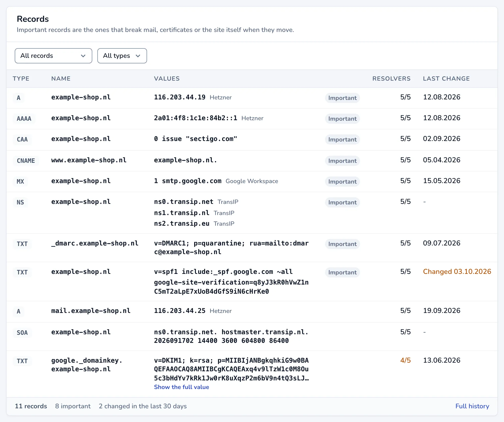
Task: Click the name google._domainkey.example-shop.nl
Action: click(87, 365)
